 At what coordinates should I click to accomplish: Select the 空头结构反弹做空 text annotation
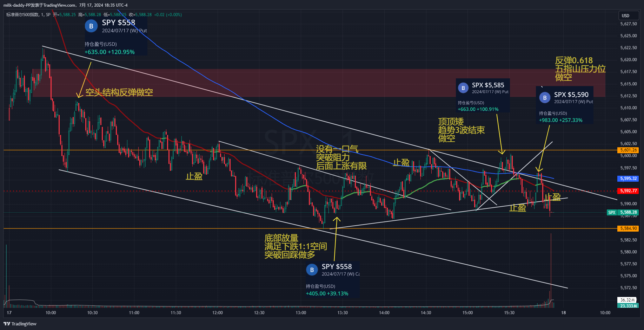click(119, 92)
